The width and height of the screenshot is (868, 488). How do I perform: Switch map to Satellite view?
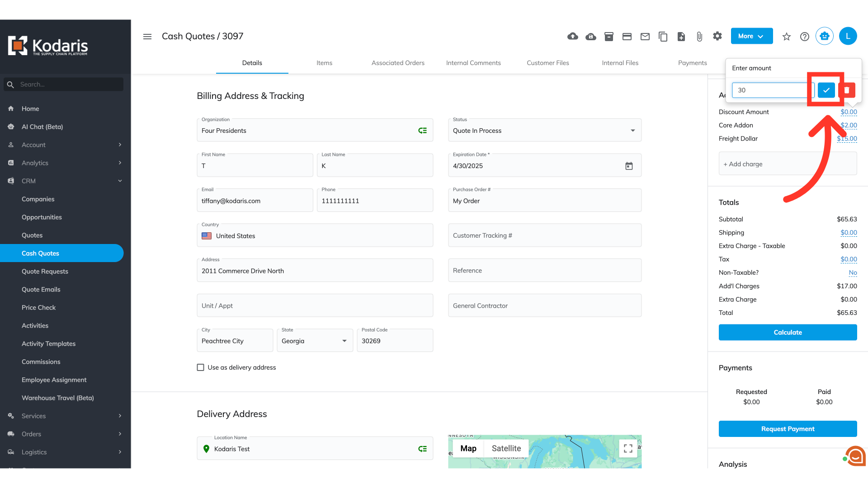506,448
